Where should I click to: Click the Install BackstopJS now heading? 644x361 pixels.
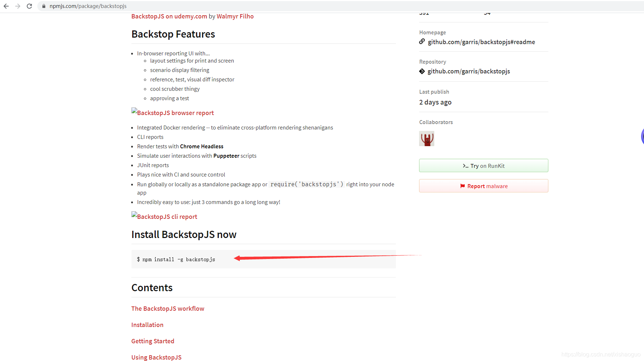click(x=184, y=234)
